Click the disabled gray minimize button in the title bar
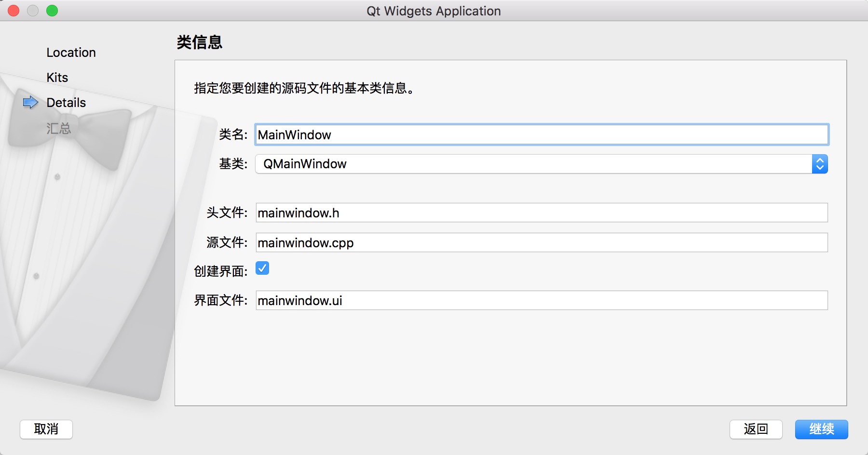 (33, 11)
